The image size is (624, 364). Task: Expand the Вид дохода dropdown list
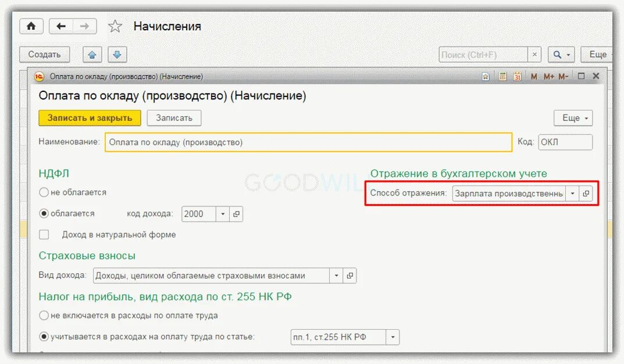click(336, 276)
